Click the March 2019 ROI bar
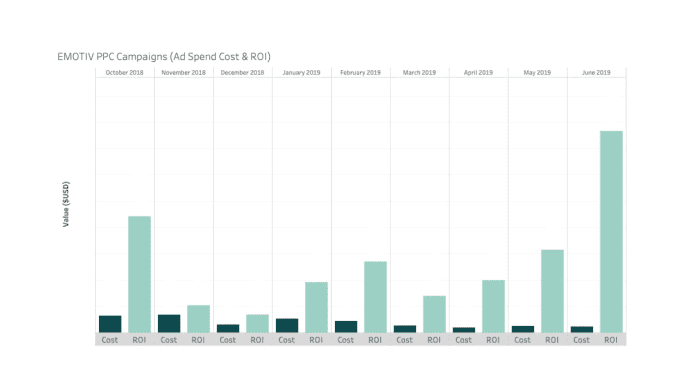This screenshot has height=392, width=696. coord(435,314)
